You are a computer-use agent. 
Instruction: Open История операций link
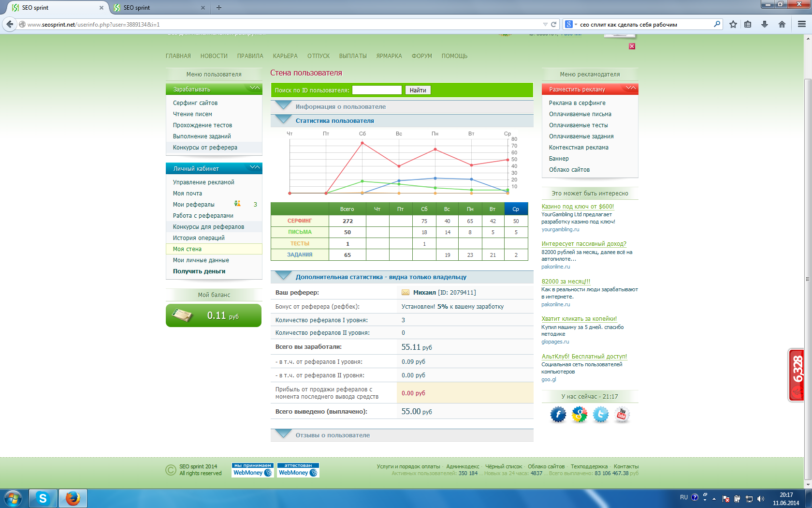tap(199, 238)
